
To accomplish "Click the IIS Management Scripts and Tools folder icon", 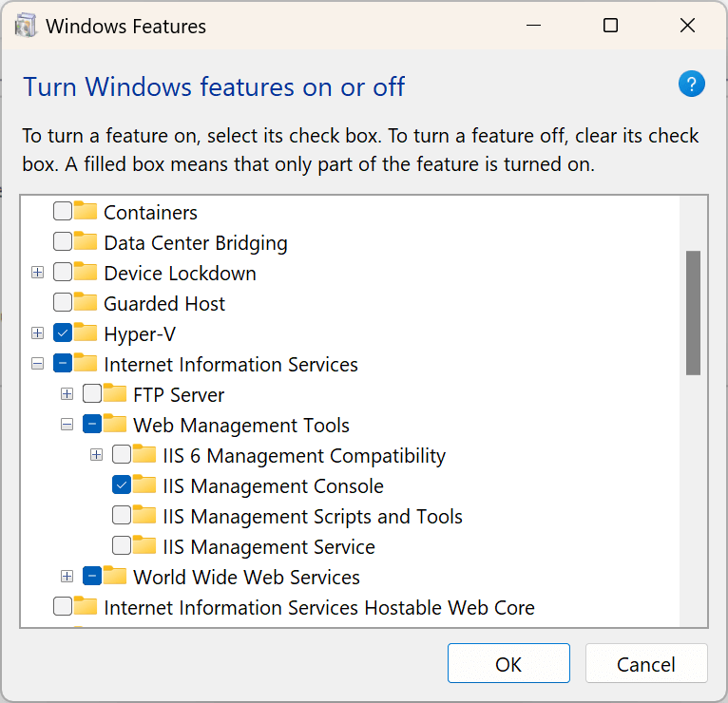I will (x=144, y=515).
